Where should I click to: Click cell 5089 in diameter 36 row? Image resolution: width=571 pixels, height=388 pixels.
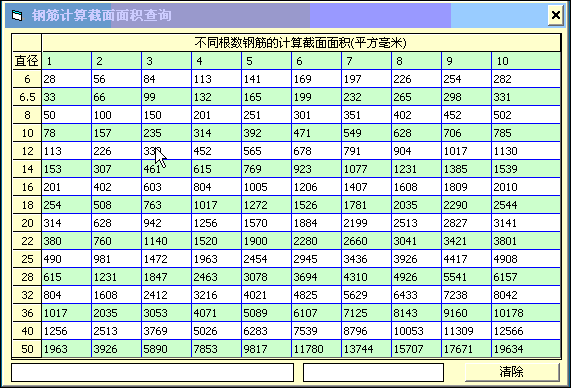point(266,313)
